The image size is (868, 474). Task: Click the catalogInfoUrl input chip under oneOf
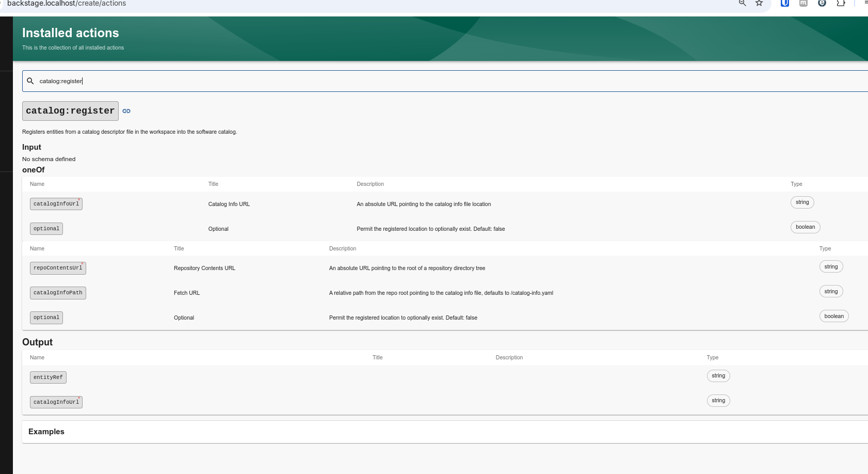tap(56, 204)
